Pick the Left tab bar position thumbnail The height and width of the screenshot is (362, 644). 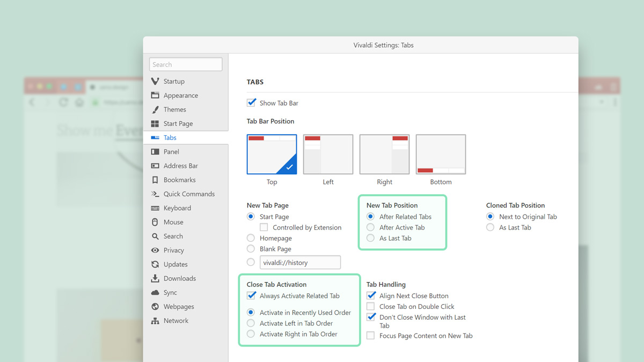(328, 154)
